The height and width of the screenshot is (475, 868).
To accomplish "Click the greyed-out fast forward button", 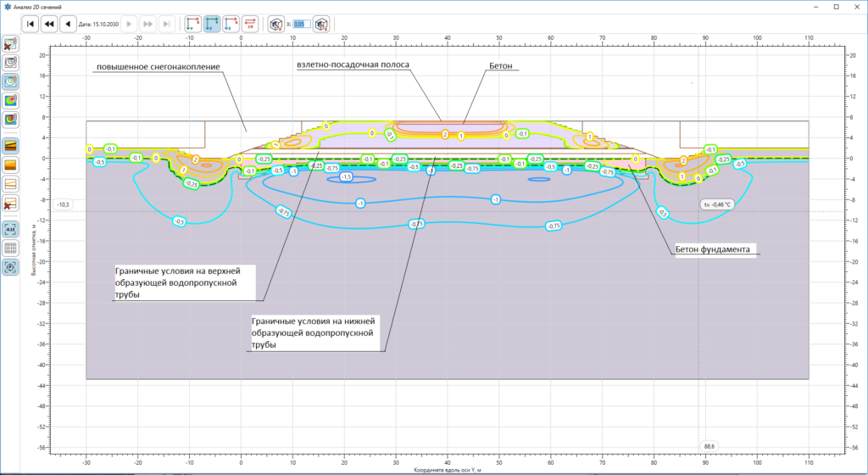I will pos(147,24).
